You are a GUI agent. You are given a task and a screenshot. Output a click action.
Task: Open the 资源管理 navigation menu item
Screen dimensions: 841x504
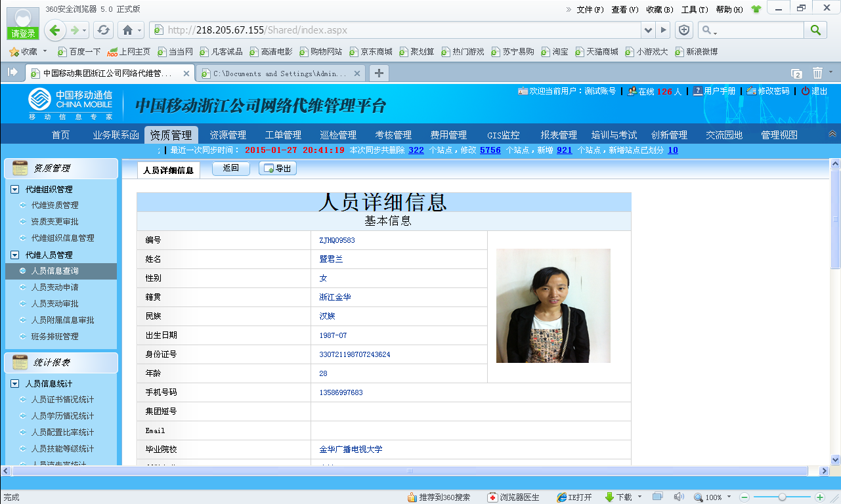[228, 135]
